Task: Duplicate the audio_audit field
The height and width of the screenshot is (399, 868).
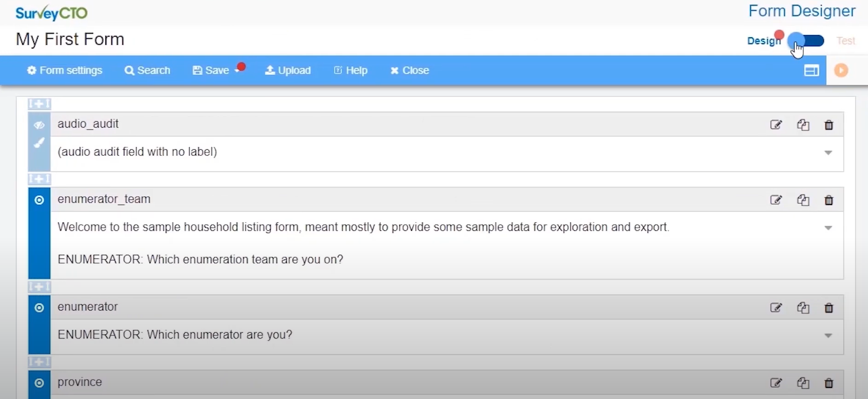Action: click(x=803, y=125)
